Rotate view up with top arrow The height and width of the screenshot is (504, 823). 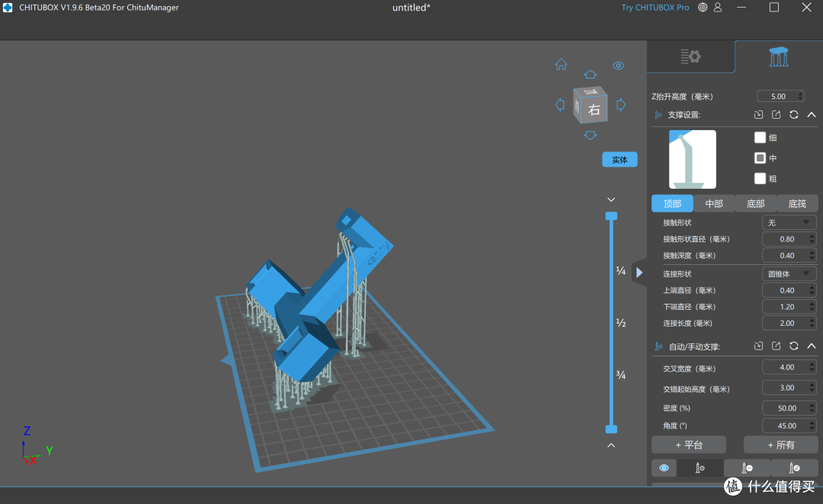click(591, 74)
